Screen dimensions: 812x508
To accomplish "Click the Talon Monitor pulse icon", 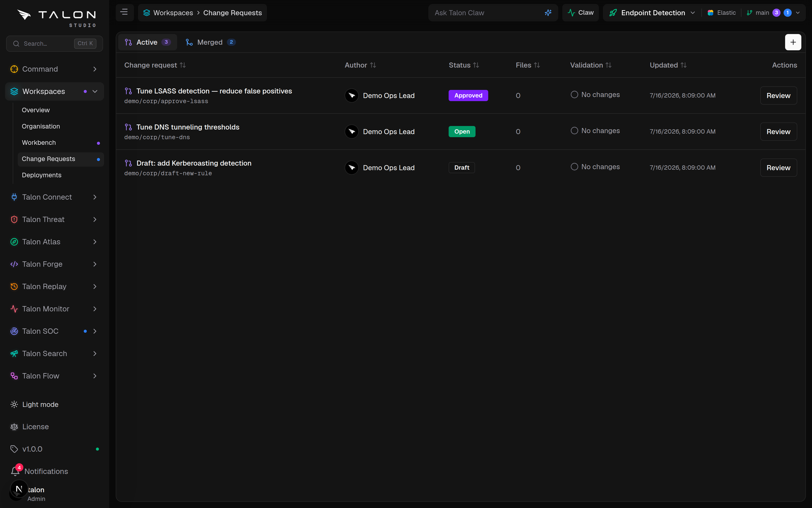I will 14,309.
